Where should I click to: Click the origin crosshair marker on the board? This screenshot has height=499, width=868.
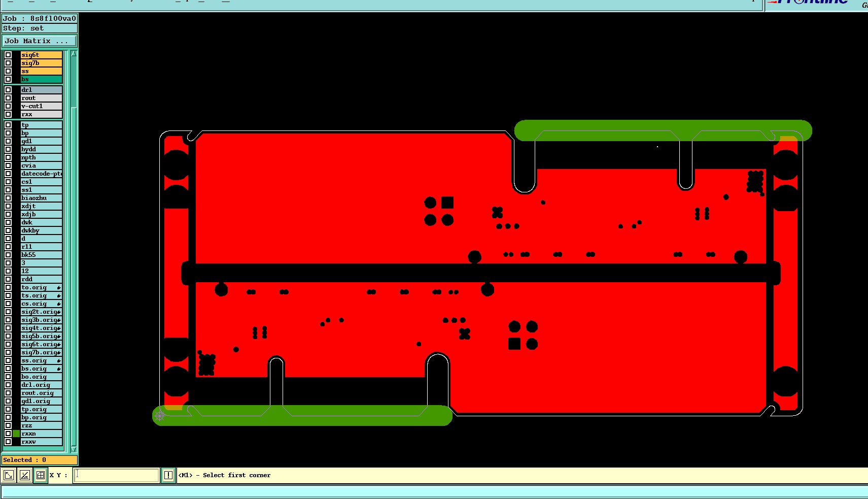click(160, 415)
